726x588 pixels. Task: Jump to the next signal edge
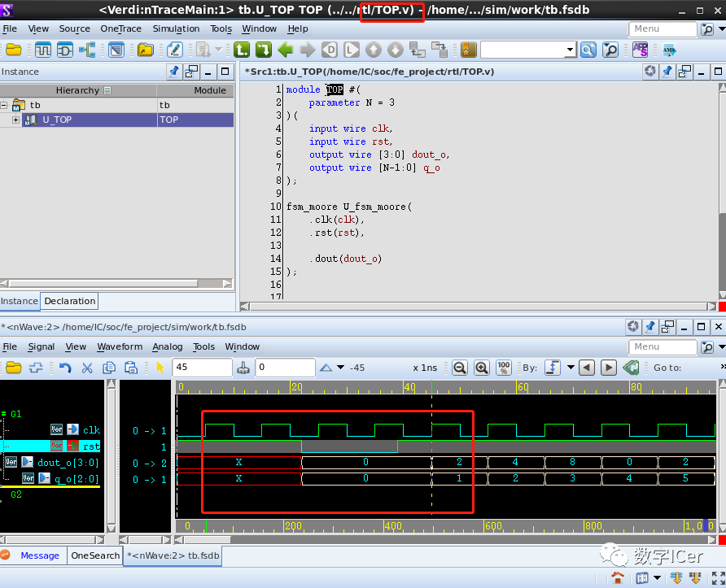608,368
